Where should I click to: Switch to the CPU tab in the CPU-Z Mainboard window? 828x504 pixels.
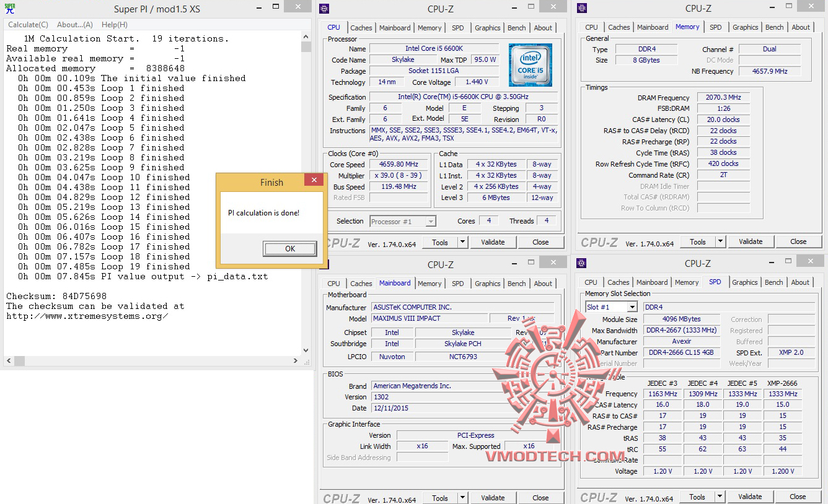pyautogui.click(x=334, y=284)
